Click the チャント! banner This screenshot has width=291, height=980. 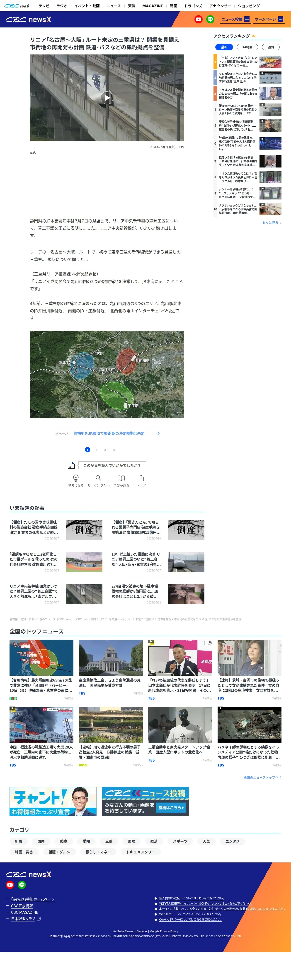53,801
